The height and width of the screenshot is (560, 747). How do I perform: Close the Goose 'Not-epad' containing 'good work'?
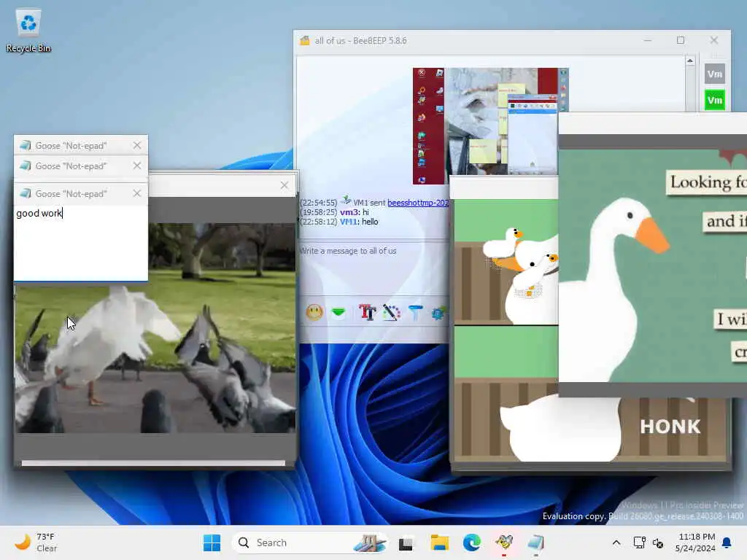(137, 193)
